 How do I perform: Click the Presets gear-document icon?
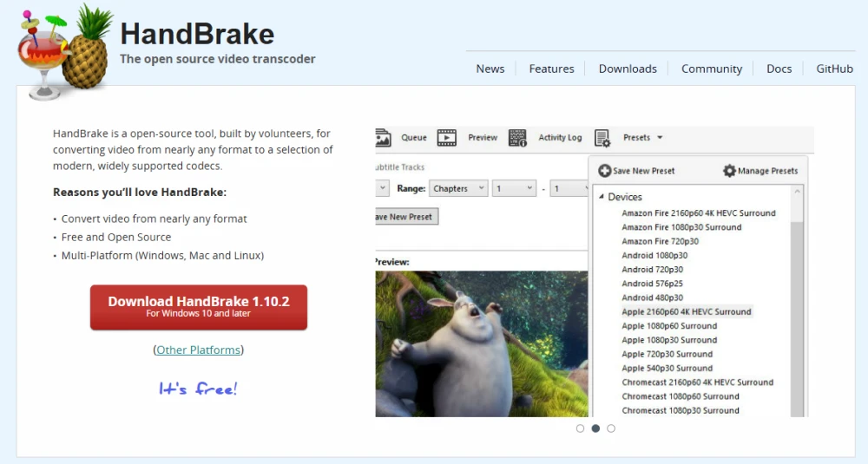602,138
